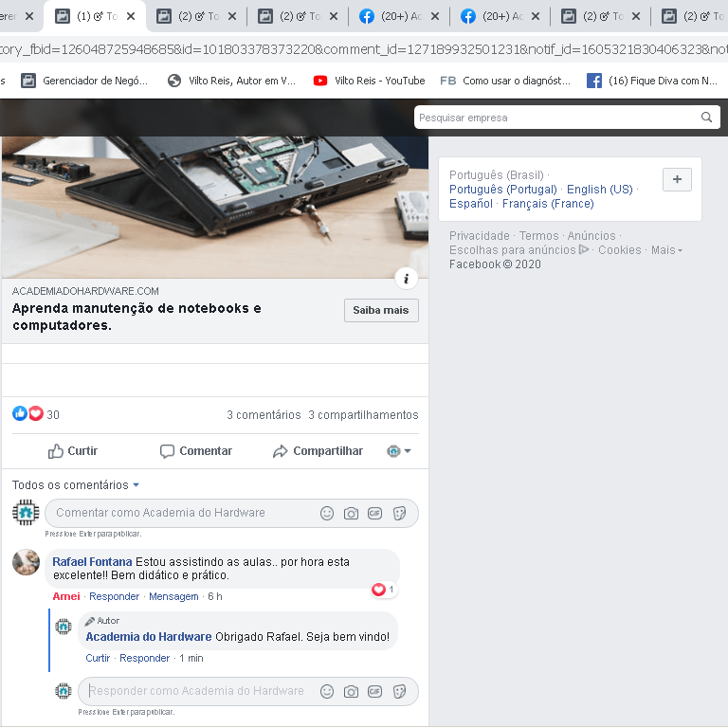This screenshot has height=728, width=728.
Task: Open Termos footer link
Action: click(538, 236)
